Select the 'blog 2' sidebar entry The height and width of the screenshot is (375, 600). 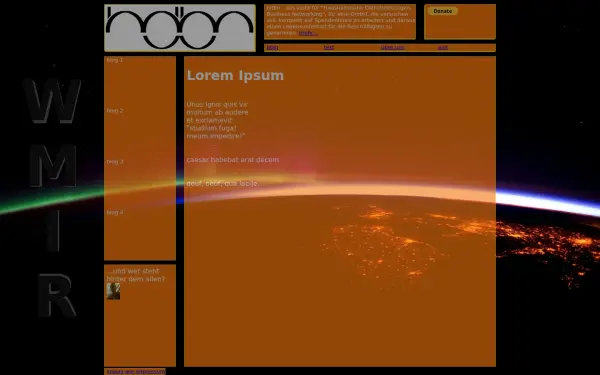(115, 111)
